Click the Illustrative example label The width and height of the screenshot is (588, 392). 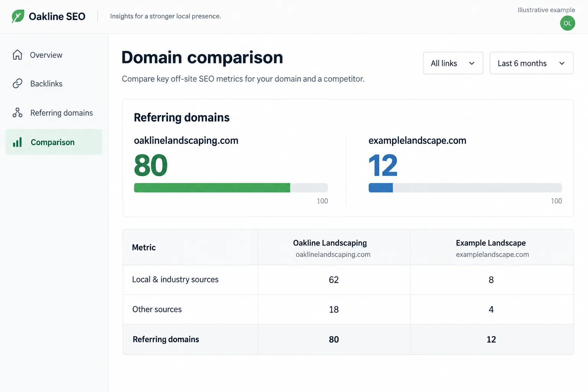(x=546, y=10)
